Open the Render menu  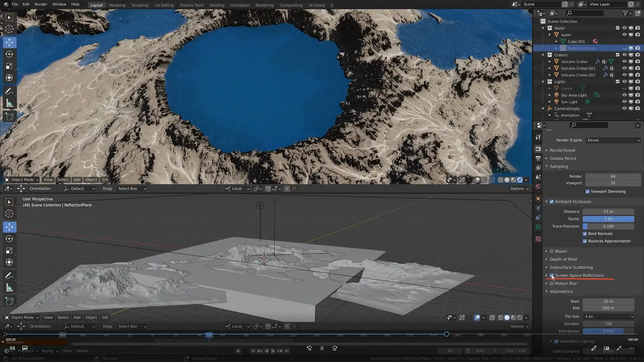coord(41,4)
